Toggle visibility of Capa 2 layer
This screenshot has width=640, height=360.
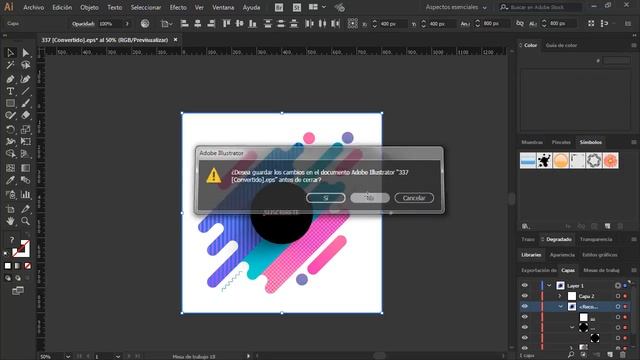click(525, 296)
